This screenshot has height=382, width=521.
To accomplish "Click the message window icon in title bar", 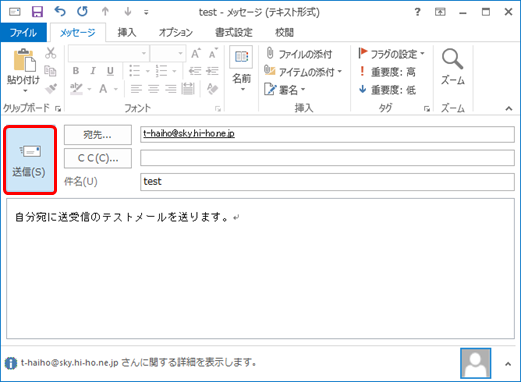I will [14, 12].
